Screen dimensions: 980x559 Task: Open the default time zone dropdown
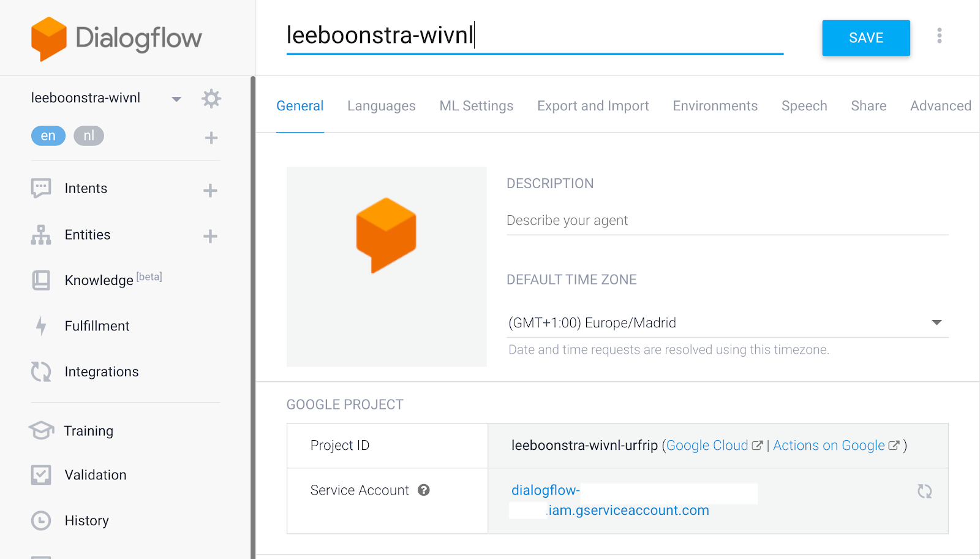(936, 323)
